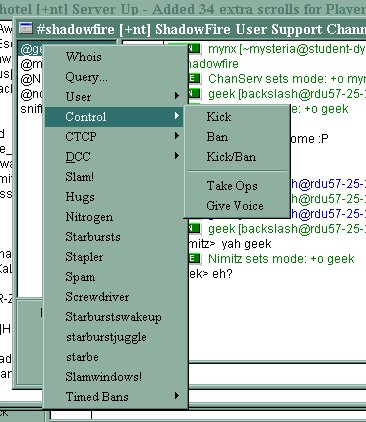Click the green icon on geek line above 'yah geek'
The width and height of the screenshot is (366, 422).
point(194,228)
